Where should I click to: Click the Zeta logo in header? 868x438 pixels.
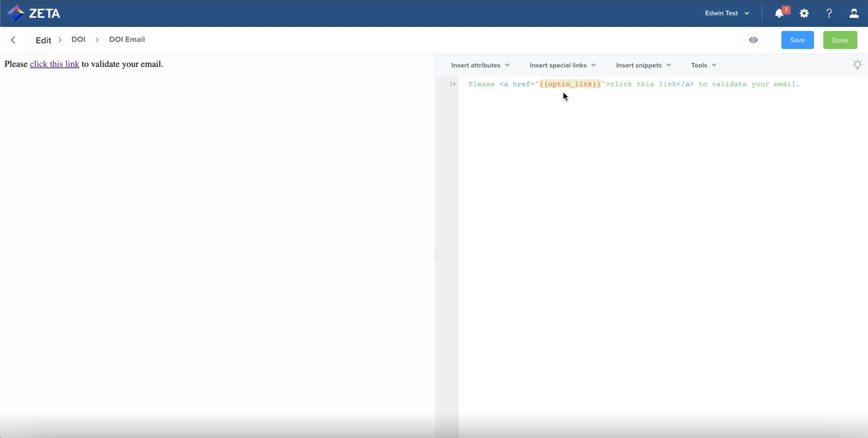(x=34, y=14)
